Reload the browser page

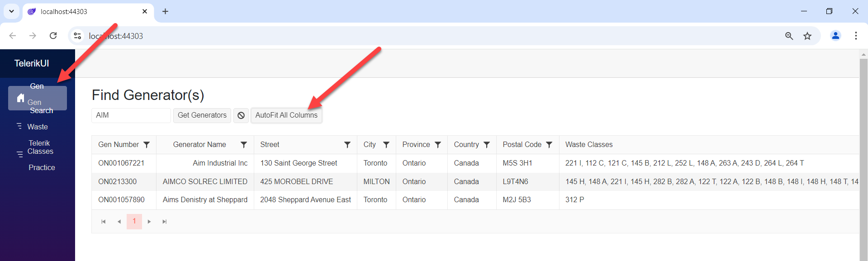point(53,36)
